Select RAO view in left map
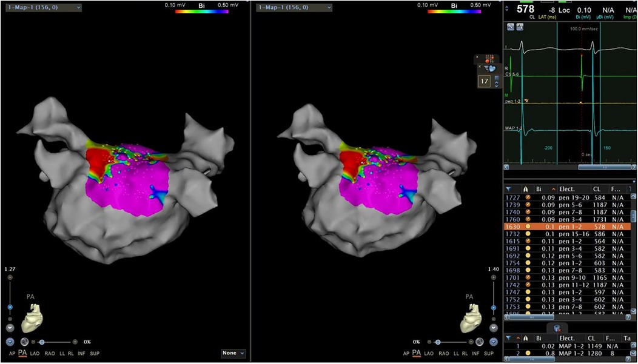The image size is (638, 364). 50,354
